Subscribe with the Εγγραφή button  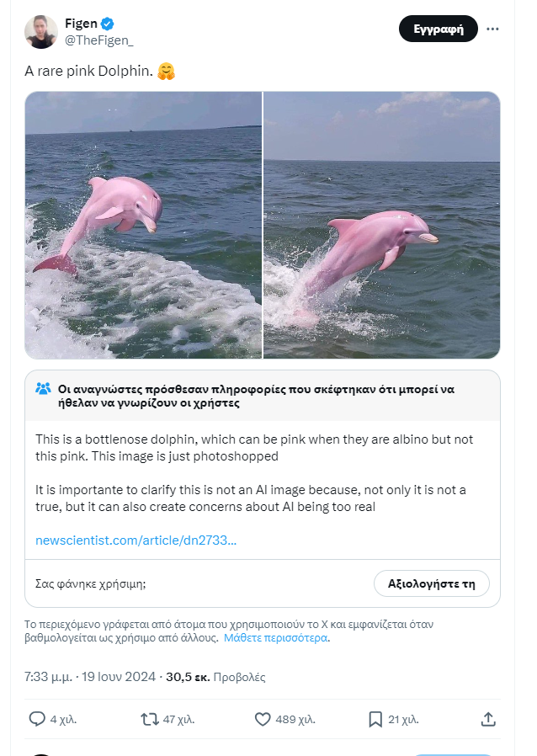coord(439,29)
